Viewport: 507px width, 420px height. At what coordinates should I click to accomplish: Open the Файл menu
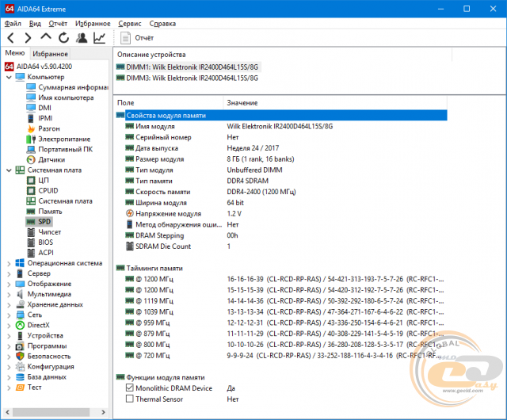pos(13,24)
